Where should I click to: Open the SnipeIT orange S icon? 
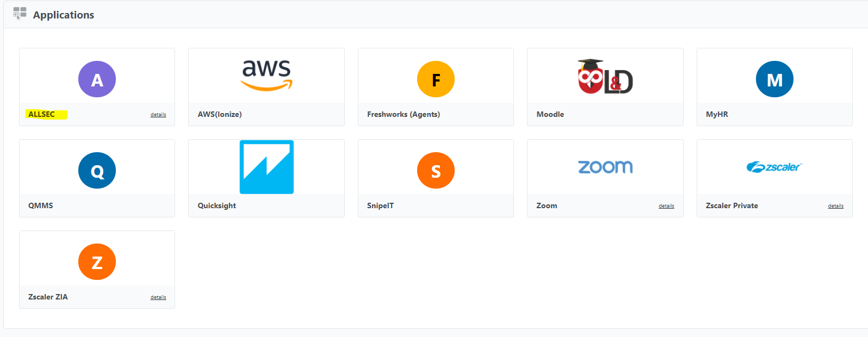click(x=436, y=171)
